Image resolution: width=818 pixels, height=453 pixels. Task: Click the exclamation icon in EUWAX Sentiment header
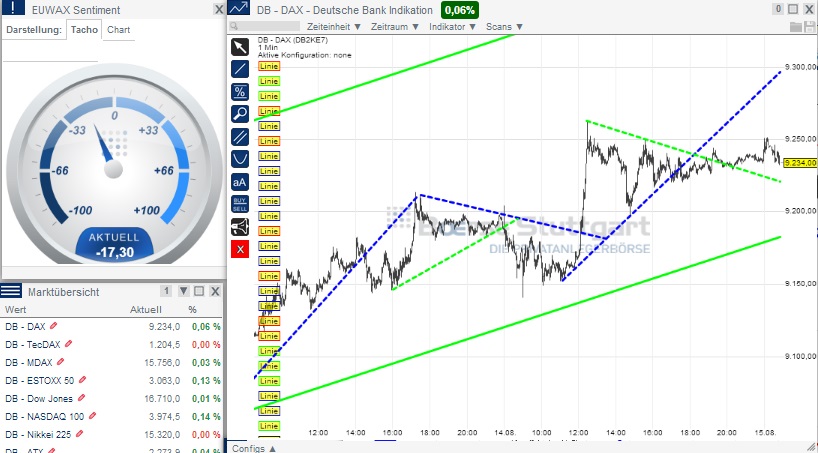point(14,7)
